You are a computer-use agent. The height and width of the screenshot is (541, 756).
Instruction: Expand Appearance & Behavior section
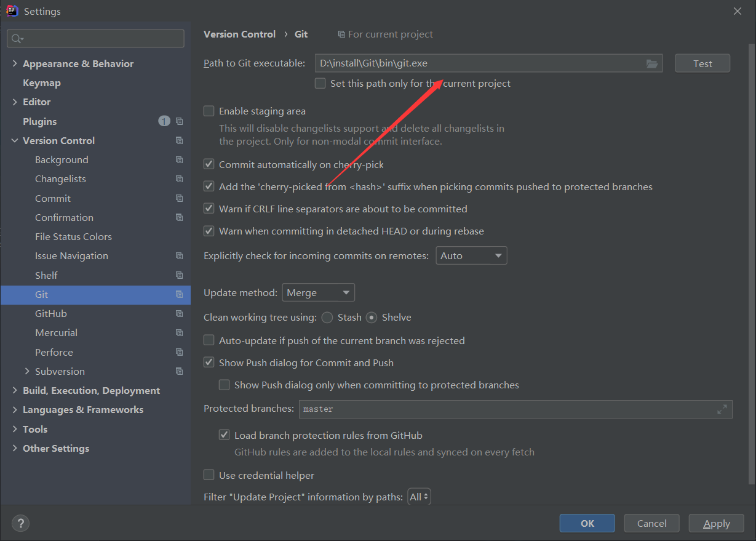(15, 63)
